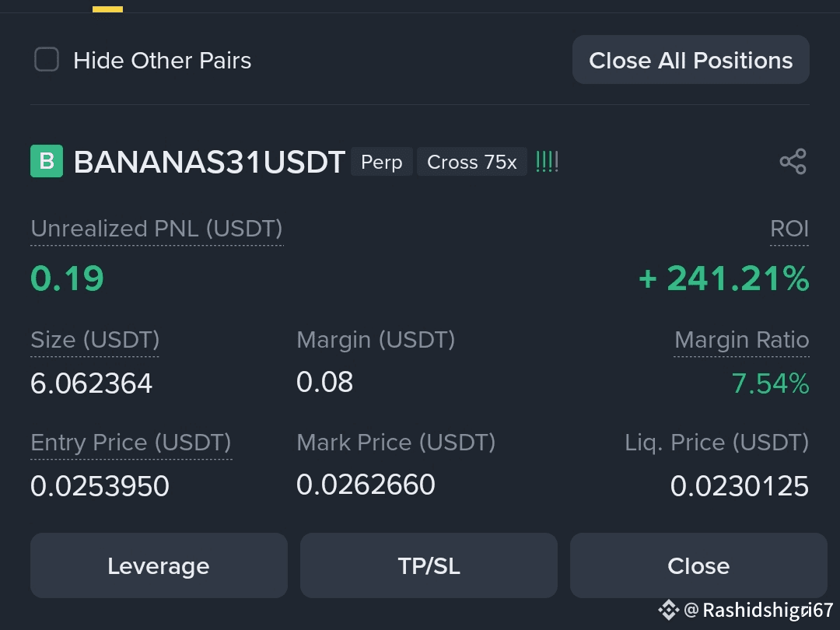Select the Perp contract tag

381,162
